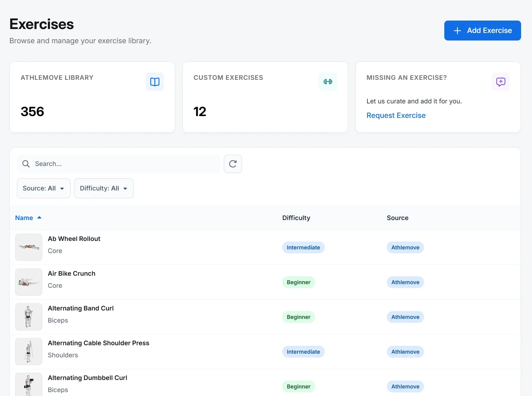The height and width of the screenshot is (396, 532).
Task: Open the Difficulty: All filter dropdown
Action: tap(103, 188)
